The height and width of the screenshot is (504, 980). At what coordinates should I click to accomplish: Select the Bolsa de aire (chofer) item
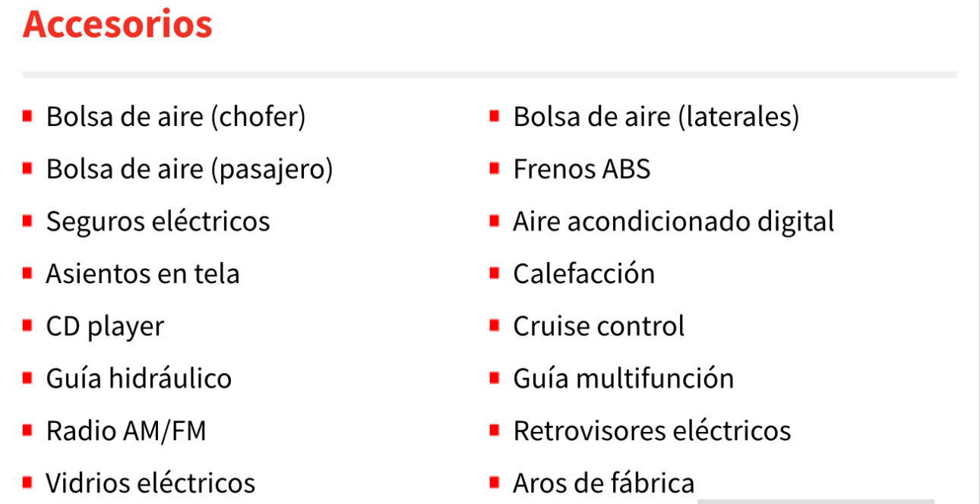176,117
